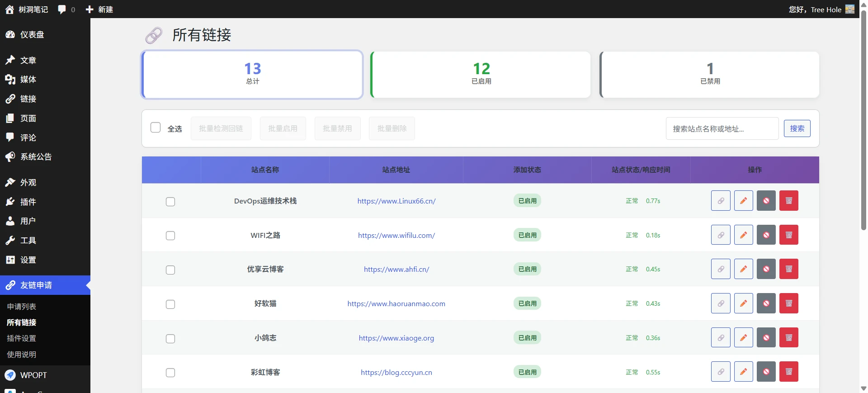Click the red trash icon for 彩虹博客

coord(789,372)
